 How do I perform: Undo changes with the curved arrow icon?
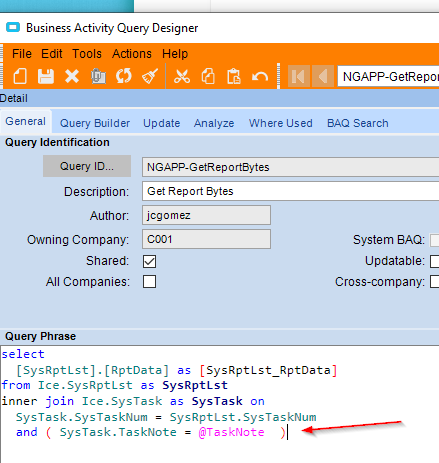(x=260, y=77)
